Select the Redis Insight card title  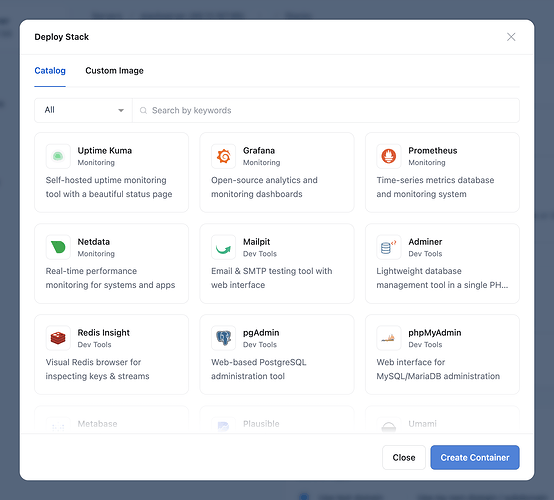[x=104, y=333]
